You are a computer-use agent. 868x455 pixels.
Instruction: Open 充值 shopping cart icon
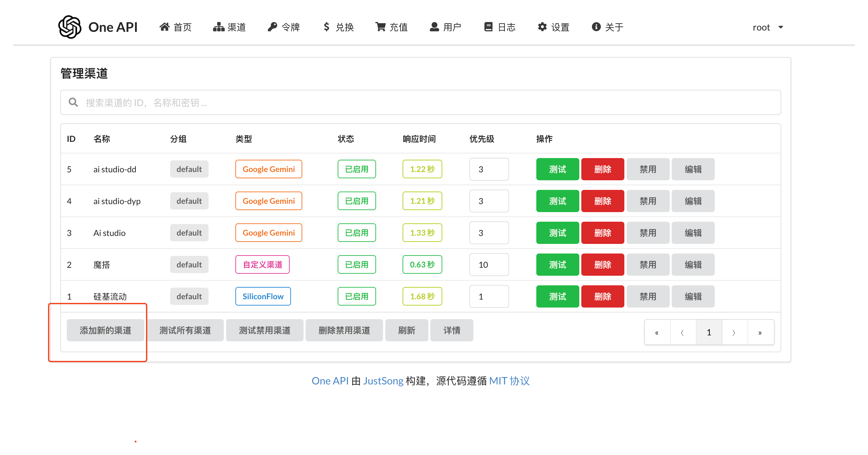click(x=380, y=27)
